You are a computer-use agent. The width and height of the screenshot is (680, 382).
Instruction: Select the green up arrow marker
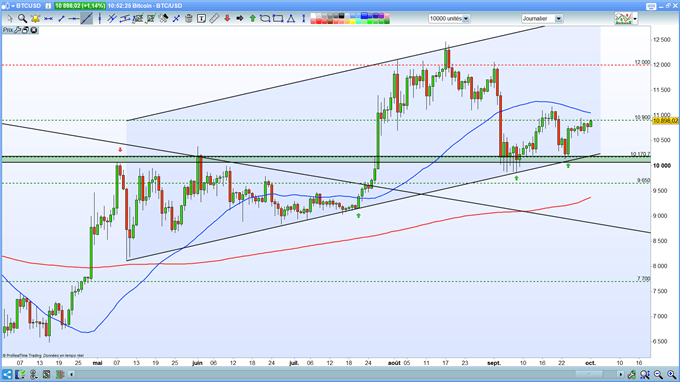[x=252, y=18]
